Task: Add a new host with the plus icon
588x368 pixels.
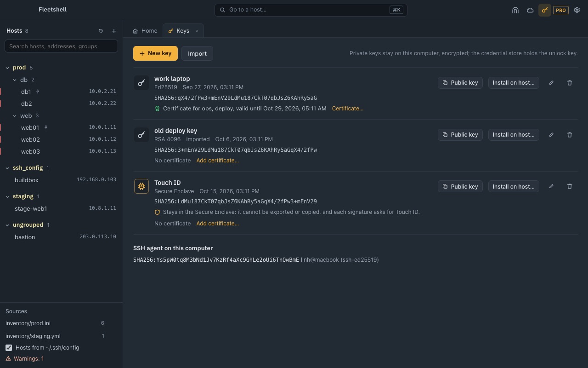Action: coord(114,31)
